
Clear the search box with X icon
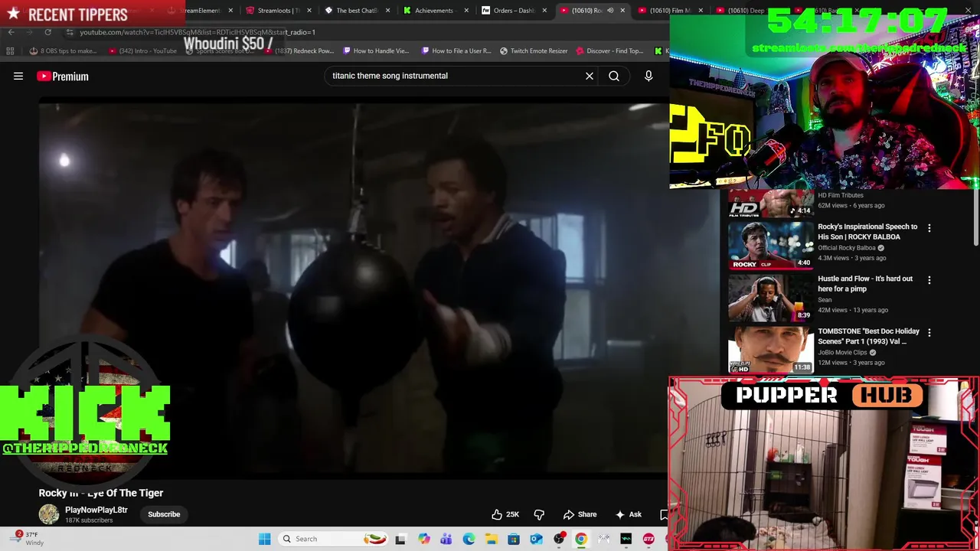pyautogui.click(x=590, y=76)
